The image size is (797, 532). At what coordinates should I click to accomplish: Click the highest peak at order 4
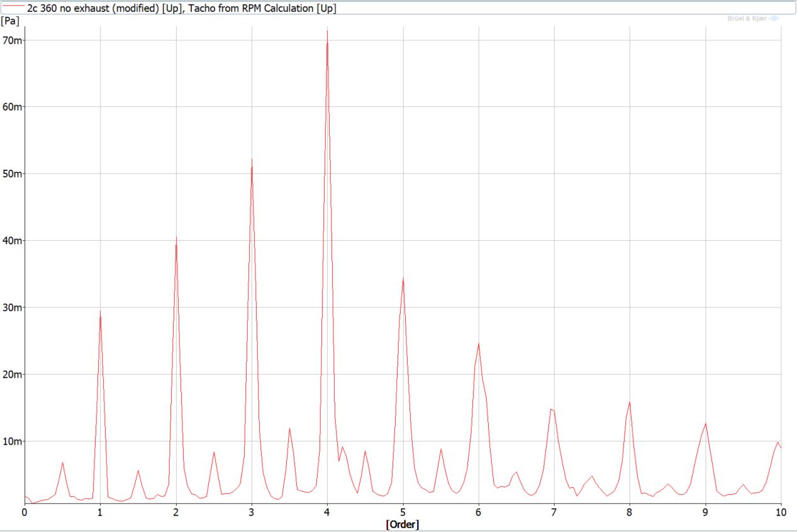click(x=327, y=31)
